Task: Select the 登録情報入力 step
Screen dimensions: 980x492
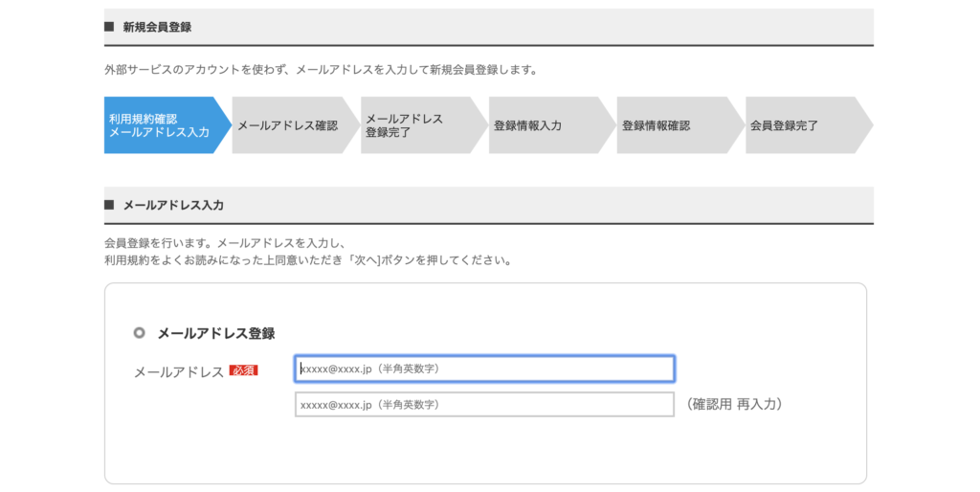Action: (x=552, y=125)
